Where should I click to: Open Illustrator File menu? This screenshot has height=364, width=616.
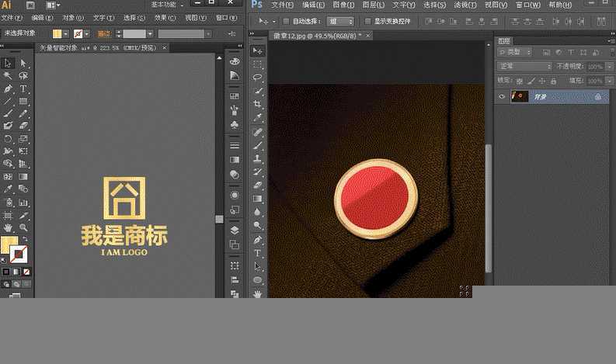click(x=11, y=18)
